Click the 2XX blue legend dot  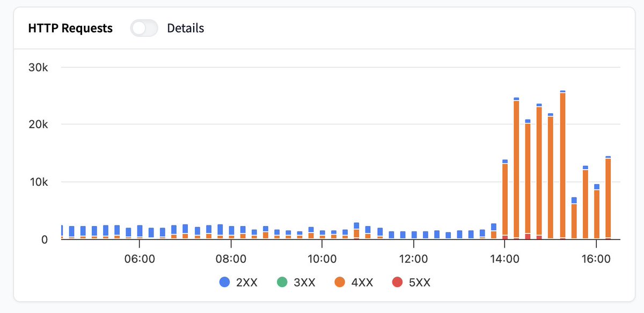(225, 282)
